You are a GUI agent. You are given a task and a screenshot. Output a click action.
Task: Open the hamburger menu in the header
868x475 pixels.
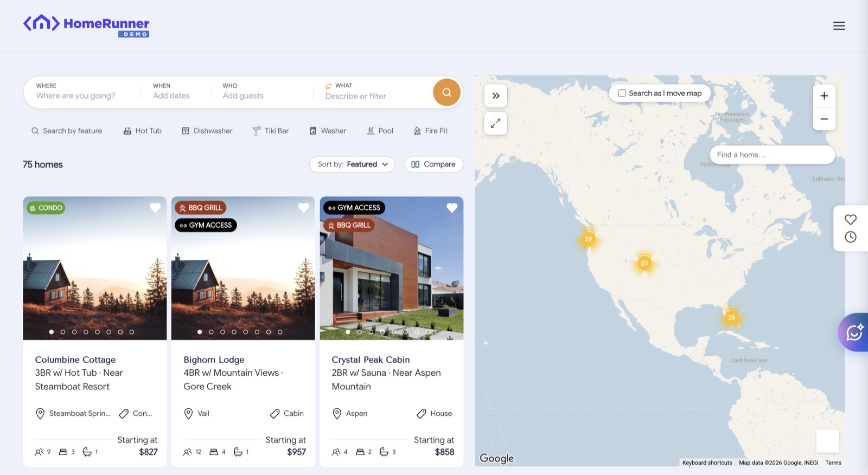[839, 25]
